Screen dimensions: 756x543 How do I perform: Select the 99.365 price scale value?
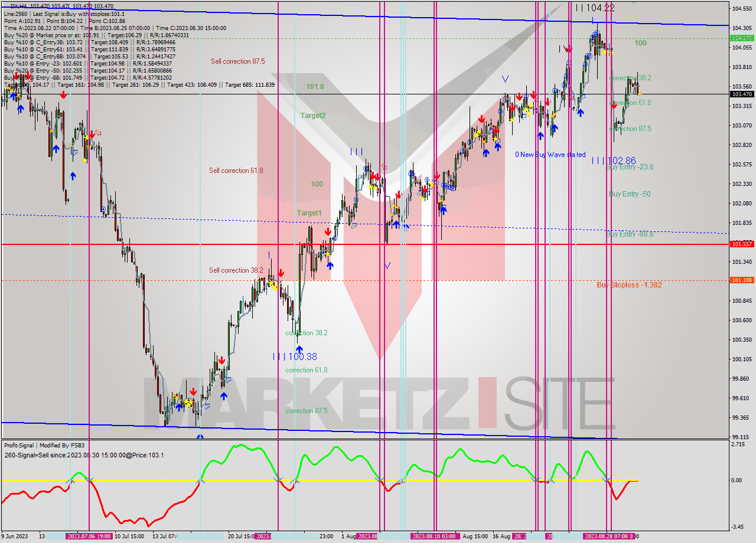[742, 418]
